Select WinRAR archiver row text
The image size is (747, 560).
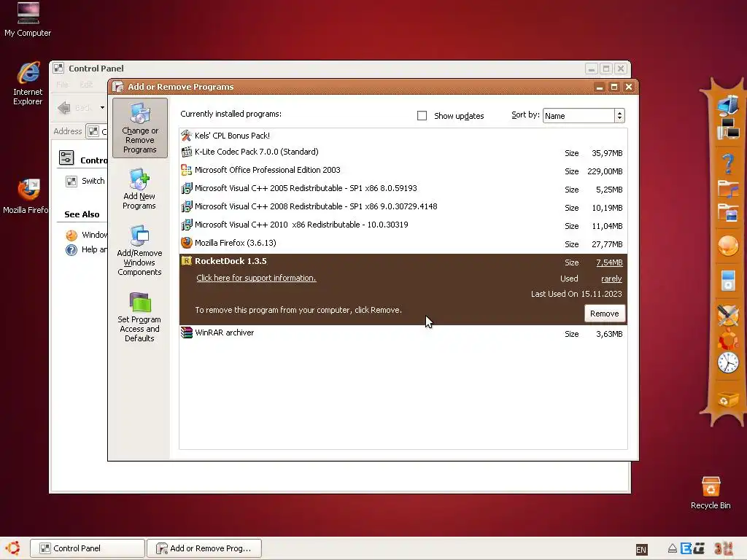click(225, 332)
